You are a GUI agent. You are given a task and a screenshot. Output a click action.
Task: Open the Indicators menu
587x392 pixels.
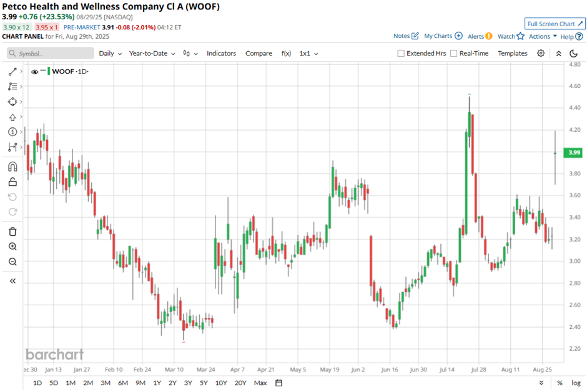[221, 54]
